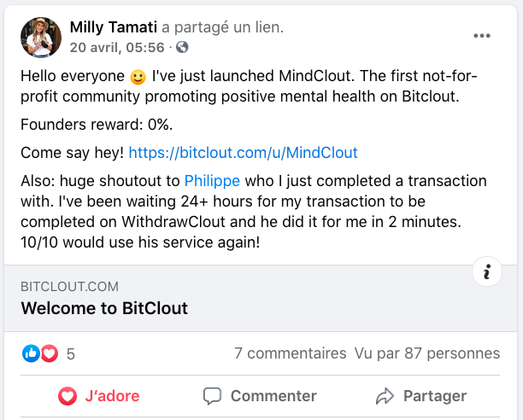The height and width of the screenshot is (420, 523).
Task: Click the Philippe mention link
Action: coord(212,181)
